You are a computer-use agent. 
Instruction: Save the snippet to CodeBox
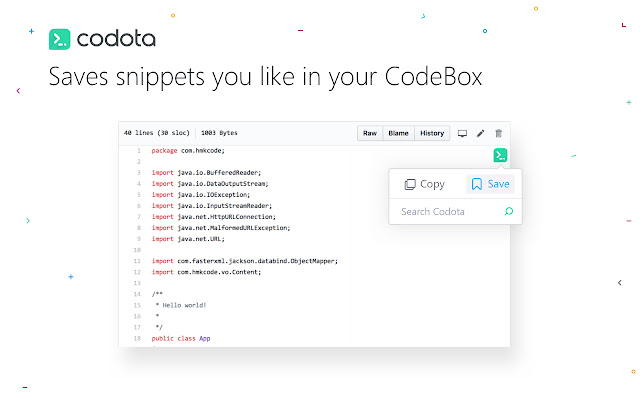[x=490, y=184]
